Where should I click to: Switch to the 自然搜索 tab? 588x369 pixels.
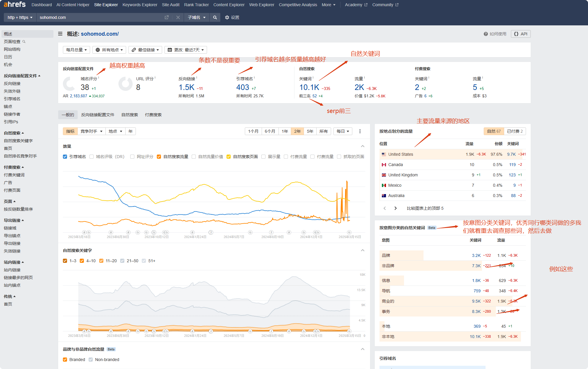(x=130, y=115)
